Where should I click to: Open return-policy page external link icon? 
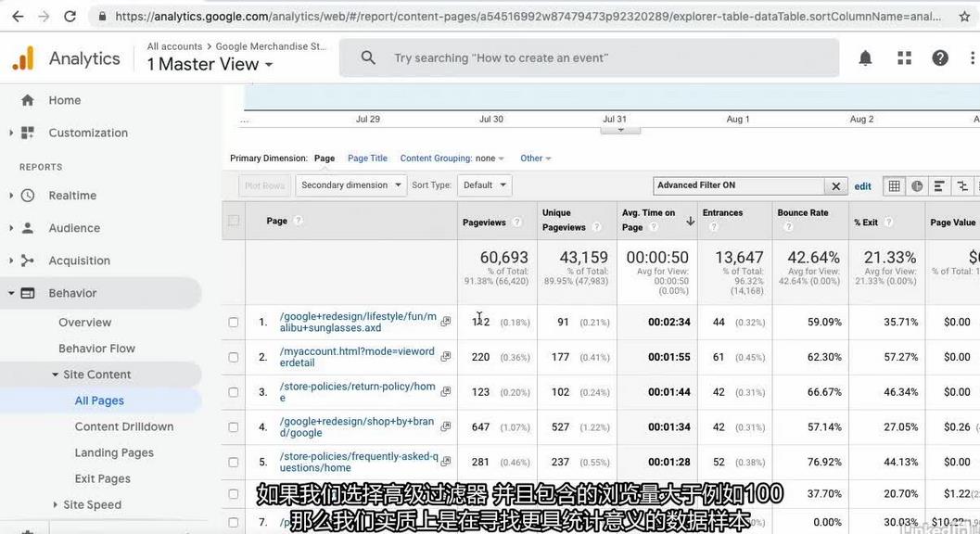[x=446, y=391]
